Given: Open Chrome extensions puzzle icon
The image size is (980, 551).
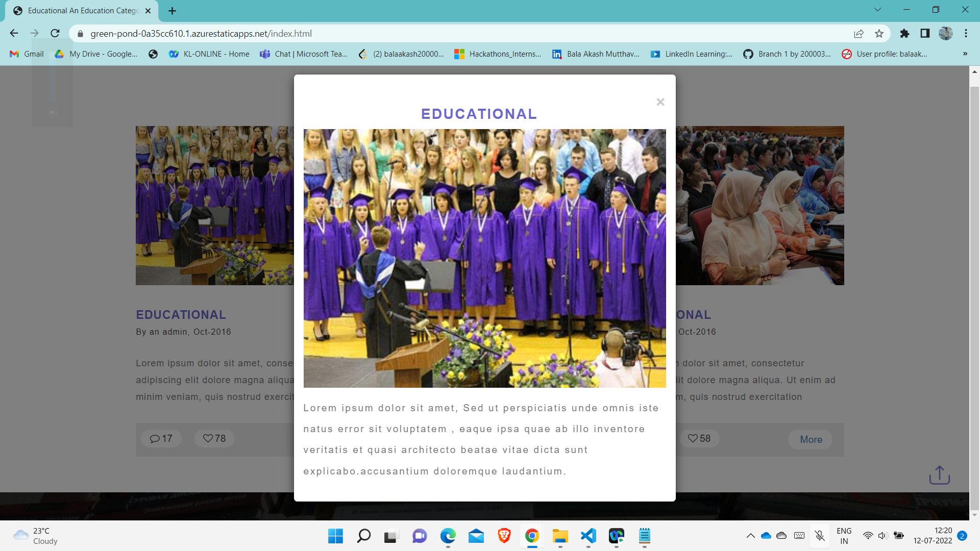Looking at the screenshot, I should 904,34.
